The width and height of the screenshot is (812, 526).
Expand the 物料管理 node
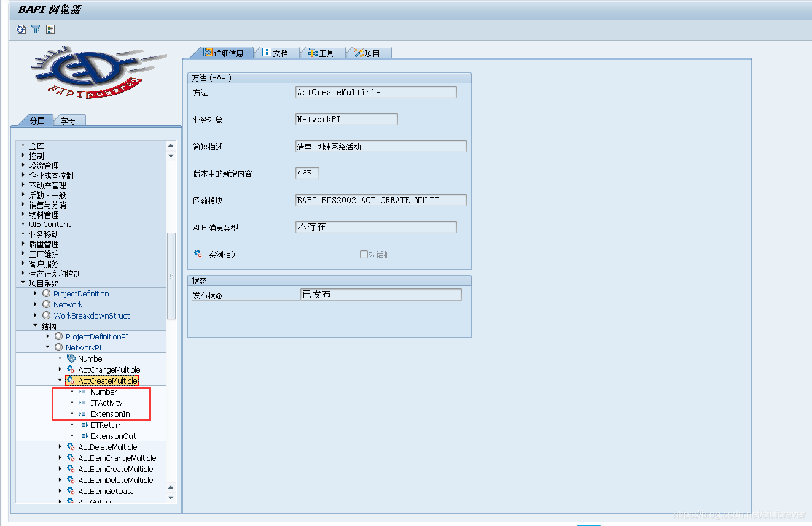[x=23, y=215]
